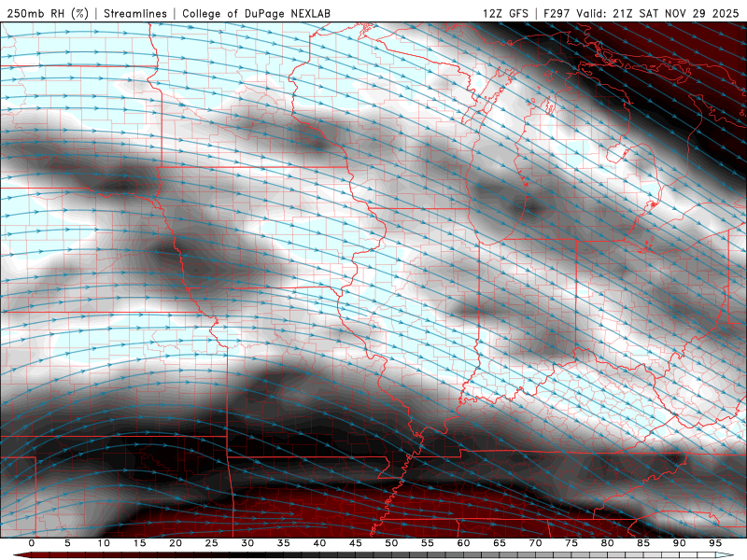The height and width of the screenshot is (560, 747).
Task: Click the 35 value on the colorbar scale
Action: pos(284,543)
